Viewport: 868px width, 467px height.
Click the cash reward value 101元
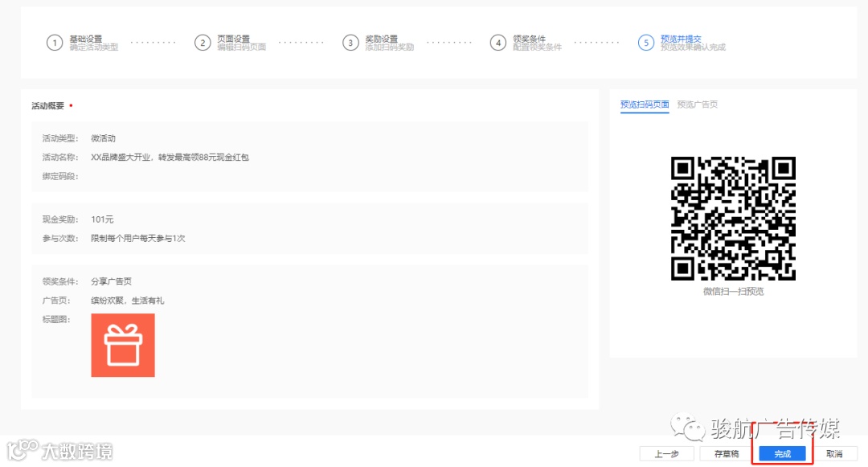point(102,219)
